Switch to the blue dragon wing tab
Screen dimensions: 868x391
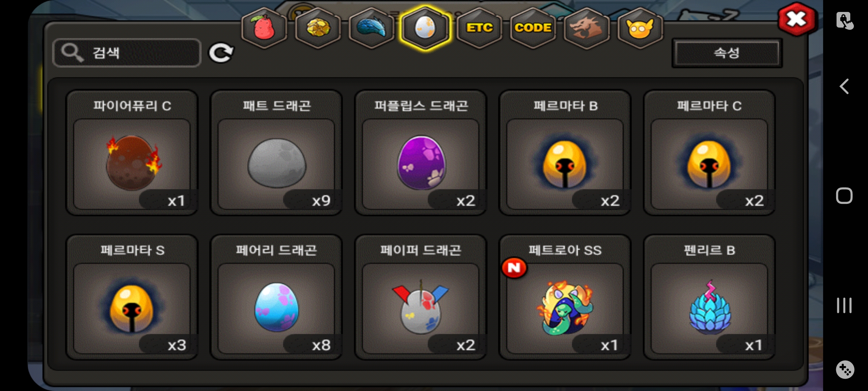point(371,28)
